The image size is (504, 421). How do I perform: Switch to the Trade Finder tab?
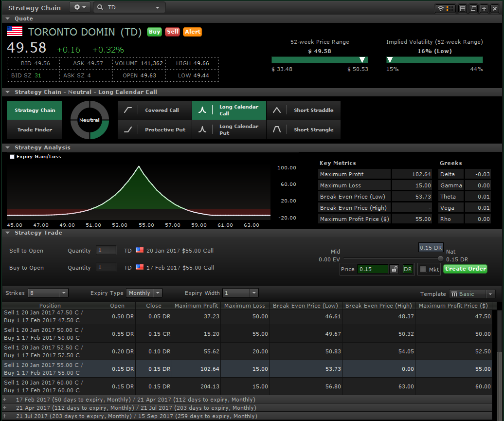pyautogui.click(x=35, y=129)
